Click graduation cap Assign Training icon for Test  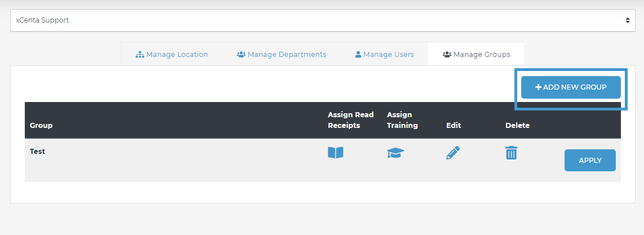(396, 153)
